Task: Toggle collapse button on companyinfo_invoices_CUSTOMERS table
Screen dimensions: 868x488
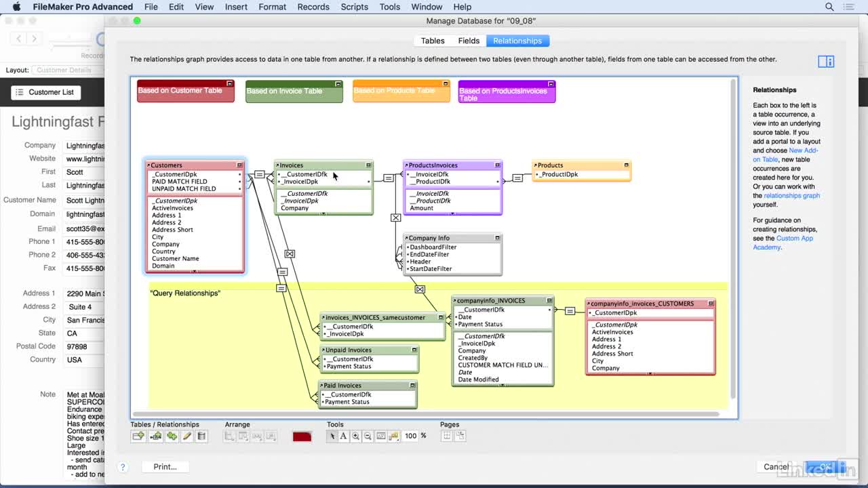Action: pos(711,304)
